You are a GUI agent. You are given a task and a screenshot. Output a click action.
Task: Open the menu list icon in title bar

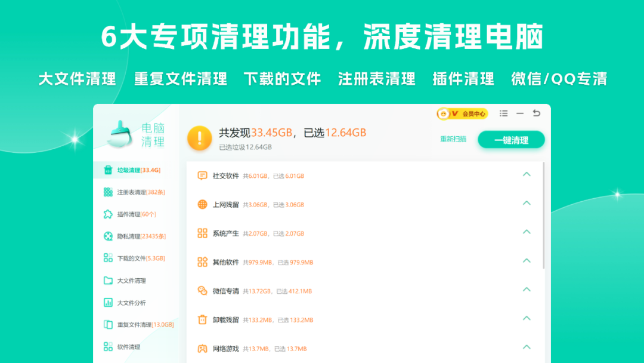(503, 113)
